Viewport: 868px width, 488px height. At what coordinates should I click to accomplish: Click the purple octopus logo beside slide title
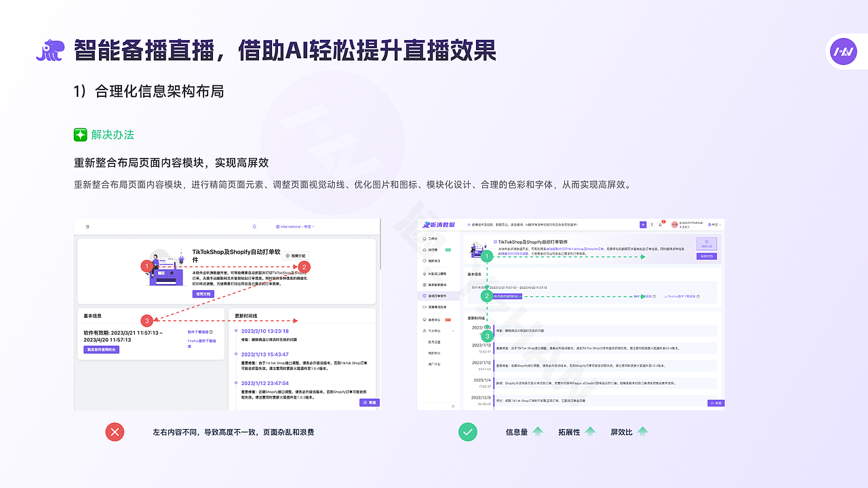tap(51, 51)
